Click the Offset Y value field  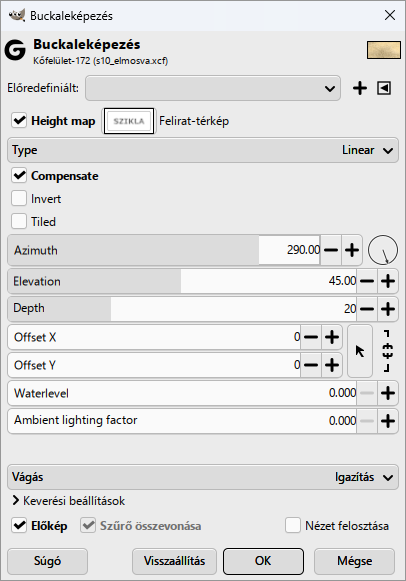coord(154,365)
